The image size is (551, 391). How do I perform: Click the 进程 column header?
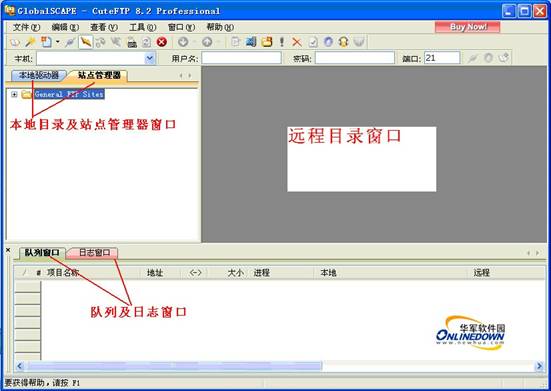261,273
